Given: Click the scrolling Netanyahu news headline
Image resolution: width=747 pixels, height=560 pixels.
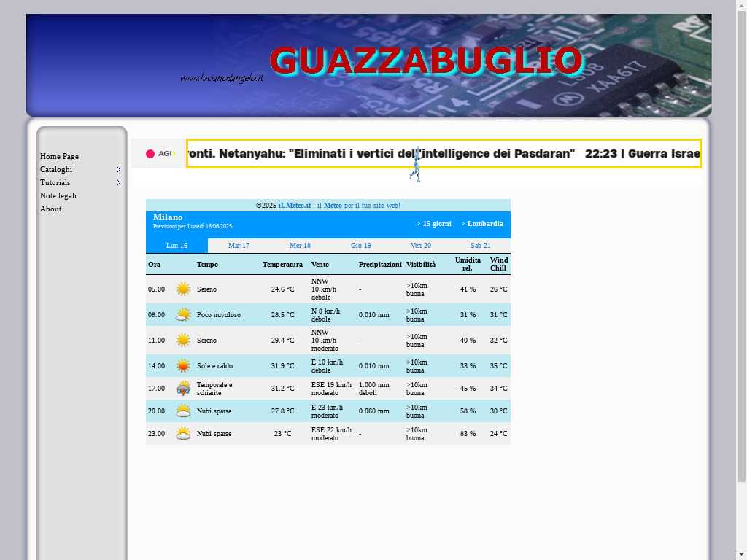Looking at the screenshot, I should pyautogui.click(x=380, y=153).
